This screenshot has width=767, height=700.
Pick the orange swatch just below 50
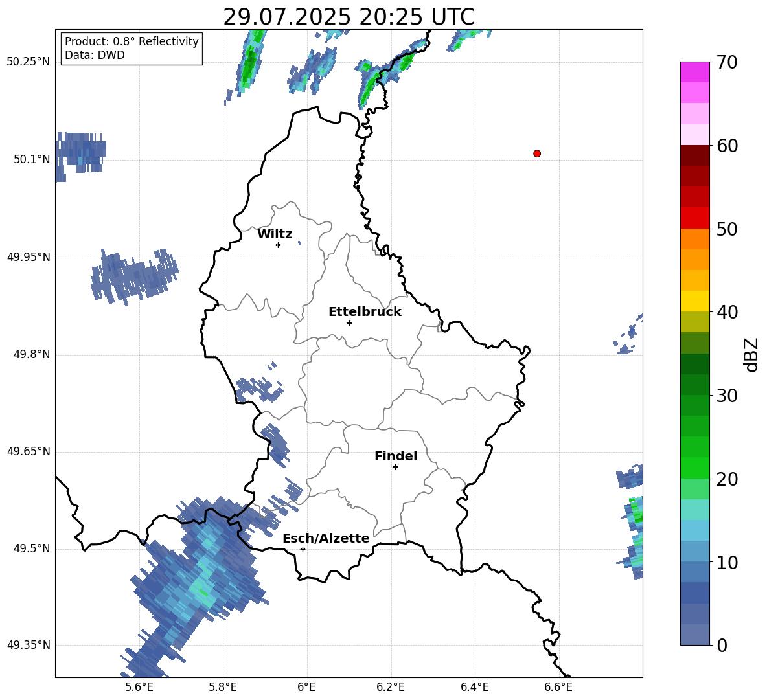coord(694,239)
